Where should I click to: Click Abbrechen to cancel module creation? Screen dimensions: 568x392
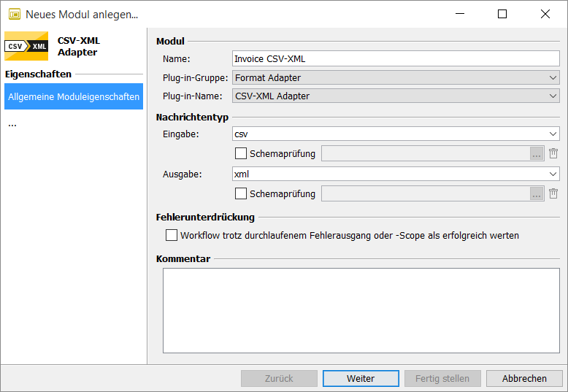pos(525,378)
